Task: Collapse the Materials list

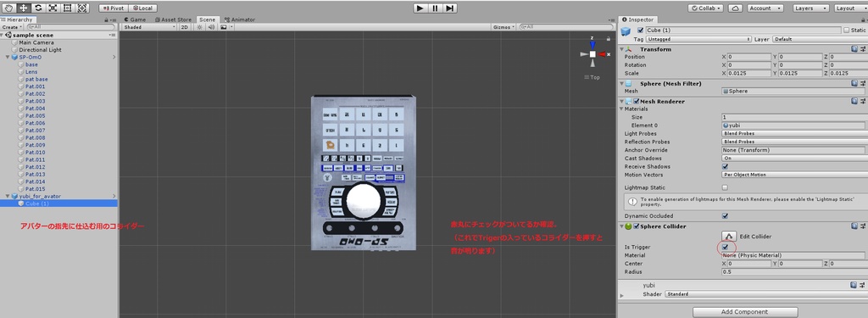Action: point(622,109)
